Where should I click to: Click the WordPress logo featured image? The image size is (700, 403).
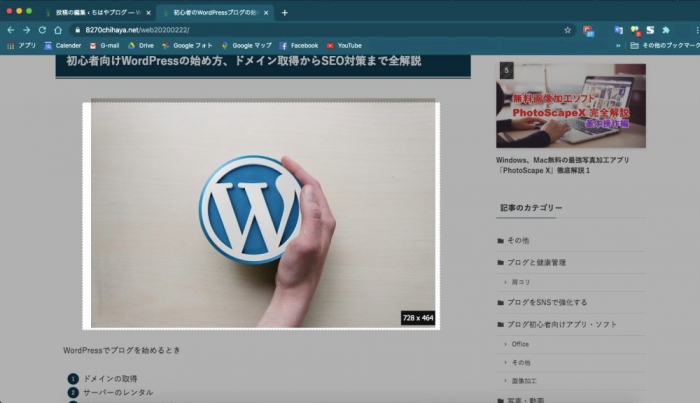pyautogui.click(x=263, y=215)
